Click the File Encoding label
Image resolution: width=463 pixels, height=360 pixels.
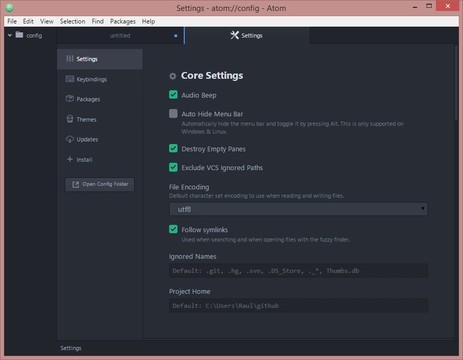(189, 187)
